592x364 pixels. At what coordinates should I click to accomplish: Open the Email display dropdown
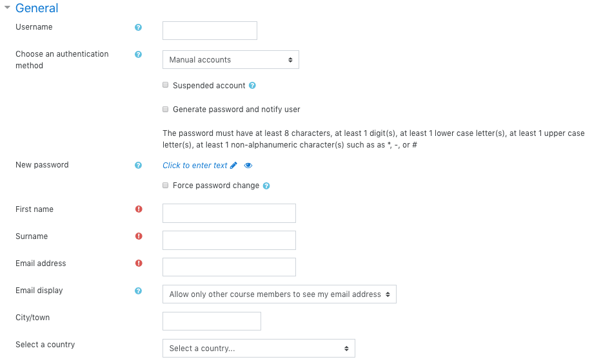(279, 294)
